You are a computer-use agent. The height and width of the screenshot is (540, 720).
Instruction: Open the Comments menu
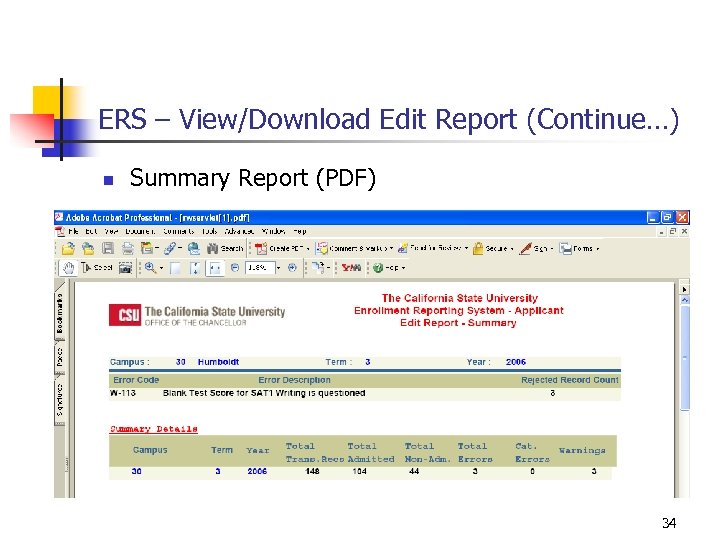click(179, 231)
